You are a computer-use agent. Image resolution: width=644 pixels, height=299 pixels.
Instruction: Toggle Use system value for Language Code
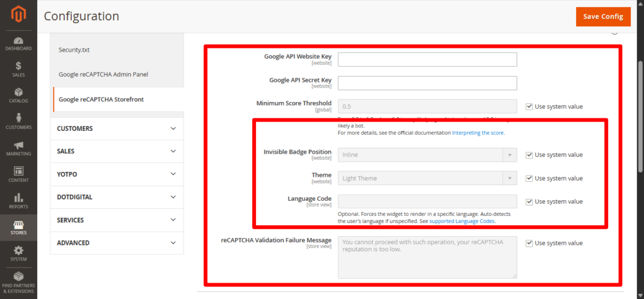pos(529,201)
